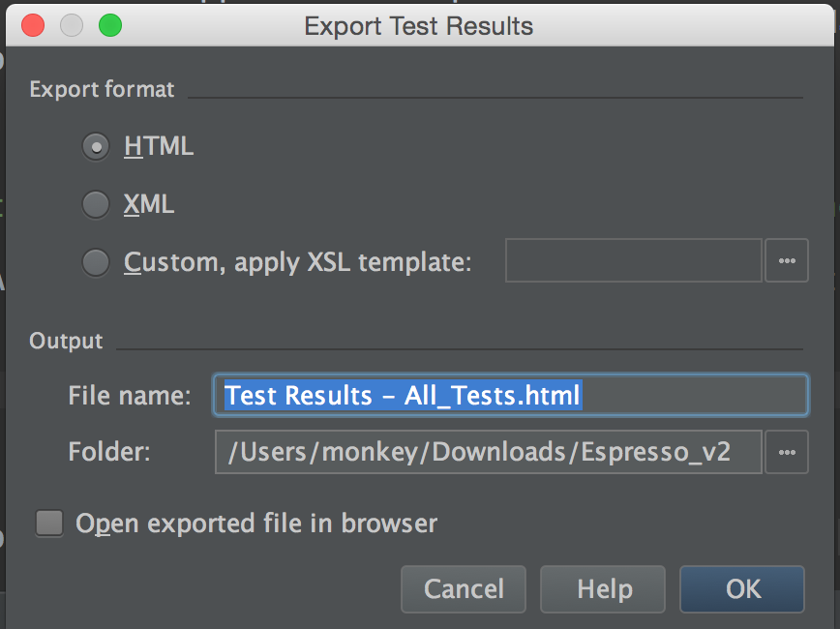This screenshot has height=629, width=840.
Task: Browse for an XSL template file
Action: click(x=786, y=261)
